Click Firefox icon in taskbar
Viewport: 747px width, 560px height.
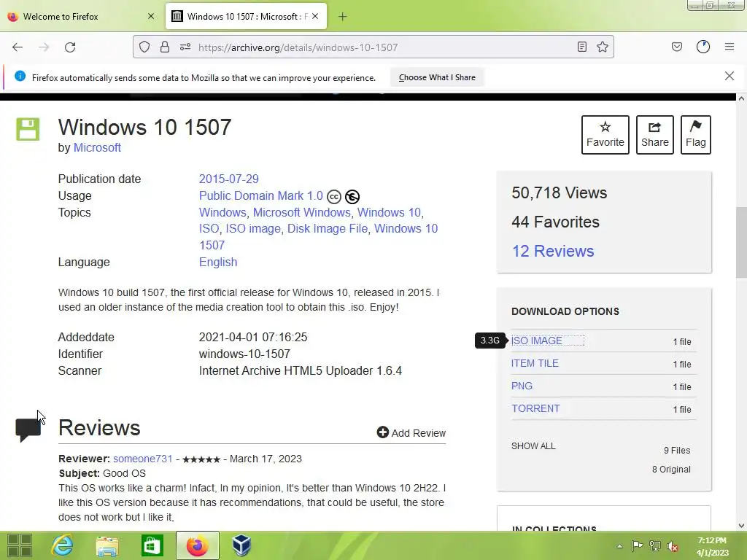tap(197, 545)
